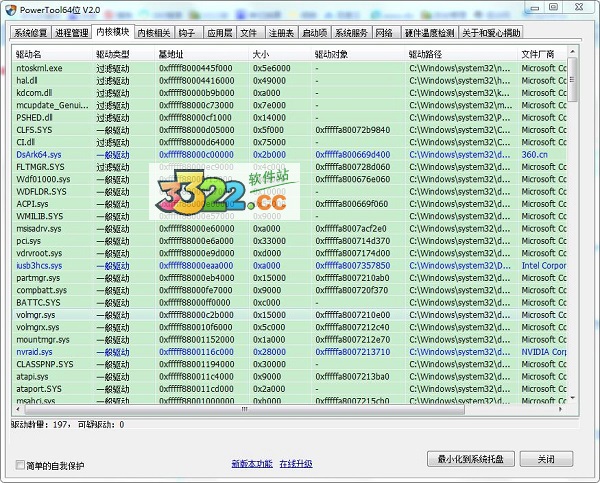Sort by the 文件厂商 column header
This screenshot has height=483, width=600.
point(543,54)
